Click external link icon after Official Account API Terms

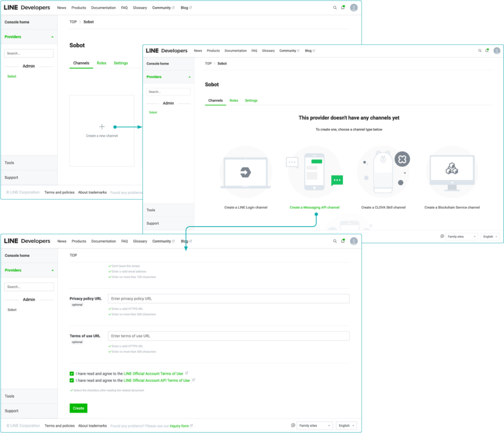click(x=193, y=380)
